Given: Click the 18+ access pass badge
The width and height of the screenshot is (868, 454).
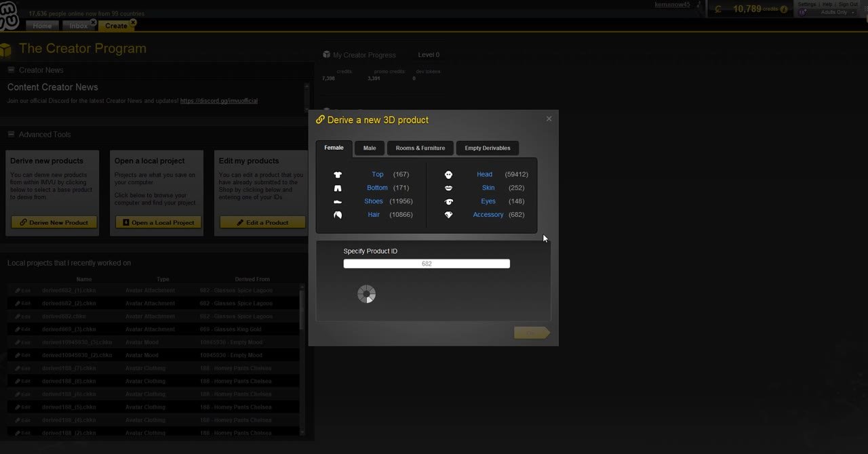Looking at the screenshot, I should [x=803, y=12].
